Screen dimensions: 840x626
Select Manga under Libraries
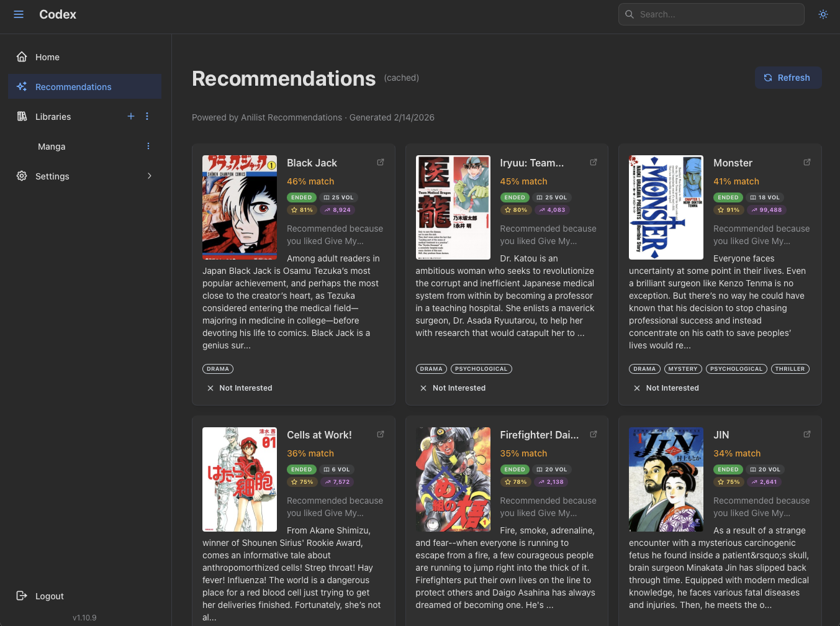click(x=52, y=146)
